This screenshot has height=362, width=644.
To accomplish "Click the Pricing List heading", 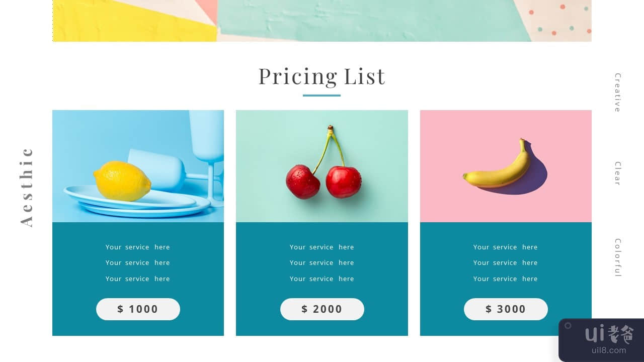I will (322, 76).
